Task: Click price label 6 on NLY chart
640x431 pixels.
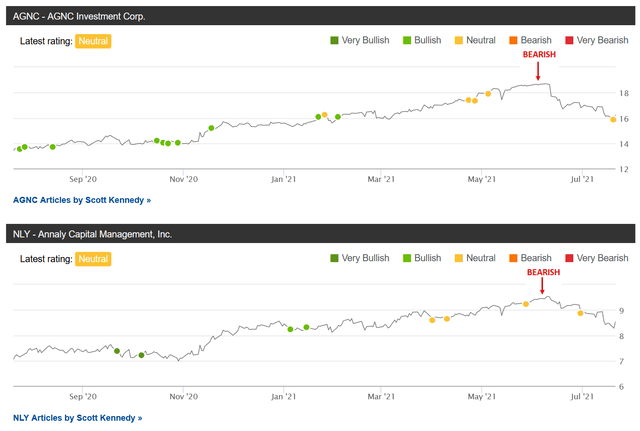Action: (622, 387)
